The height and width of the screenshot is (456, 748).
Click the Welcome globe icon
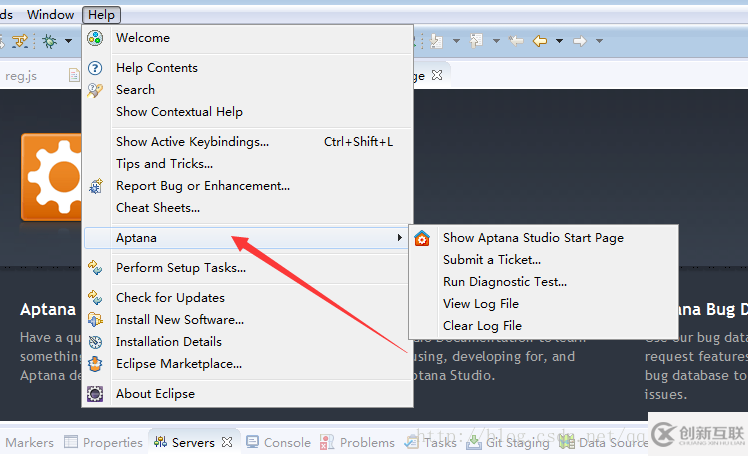95,38
